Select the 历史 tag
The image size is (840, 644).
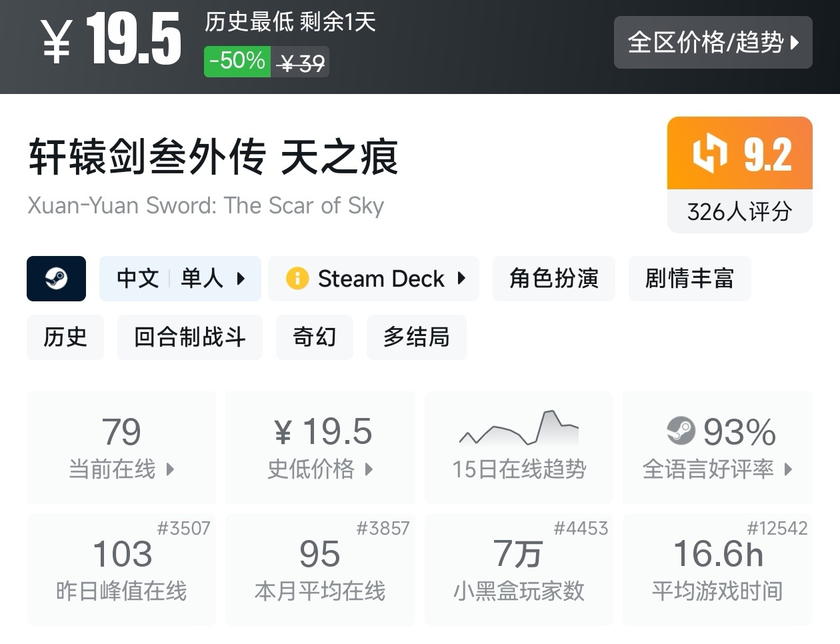click(x=65, y=337)
